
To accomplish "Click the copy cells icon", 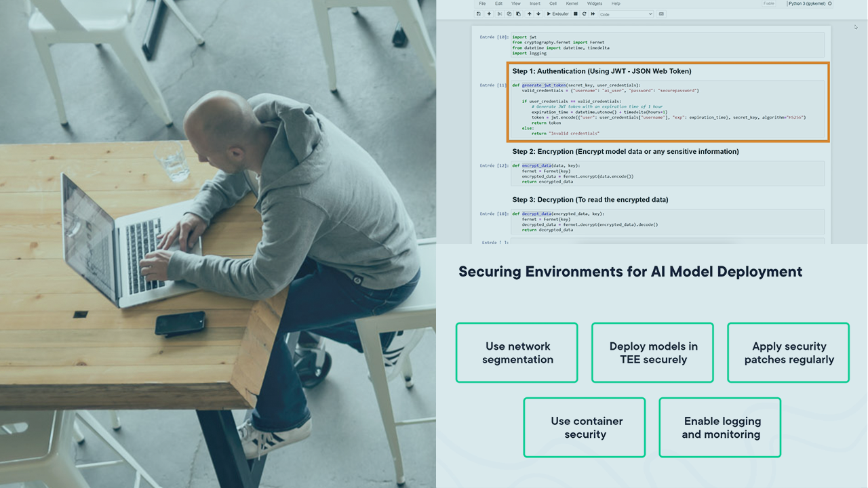I will coord(509,14).
